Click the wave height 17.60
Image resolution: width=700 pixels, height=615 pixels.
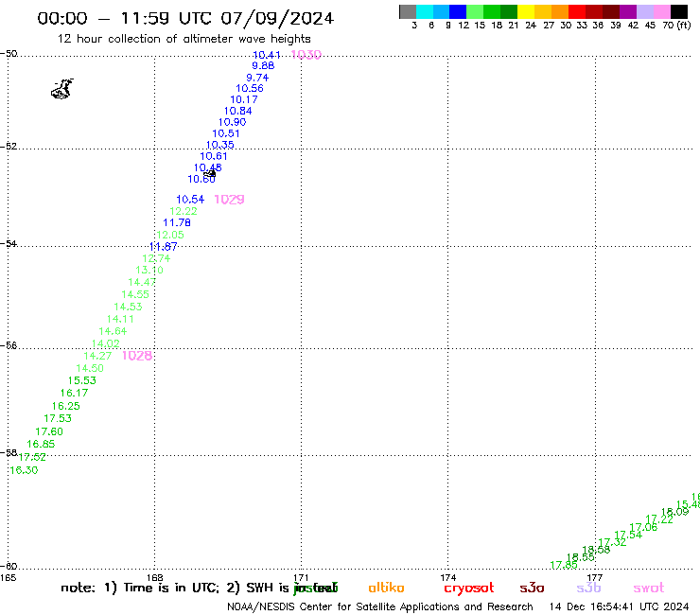(x=49, y=431)
